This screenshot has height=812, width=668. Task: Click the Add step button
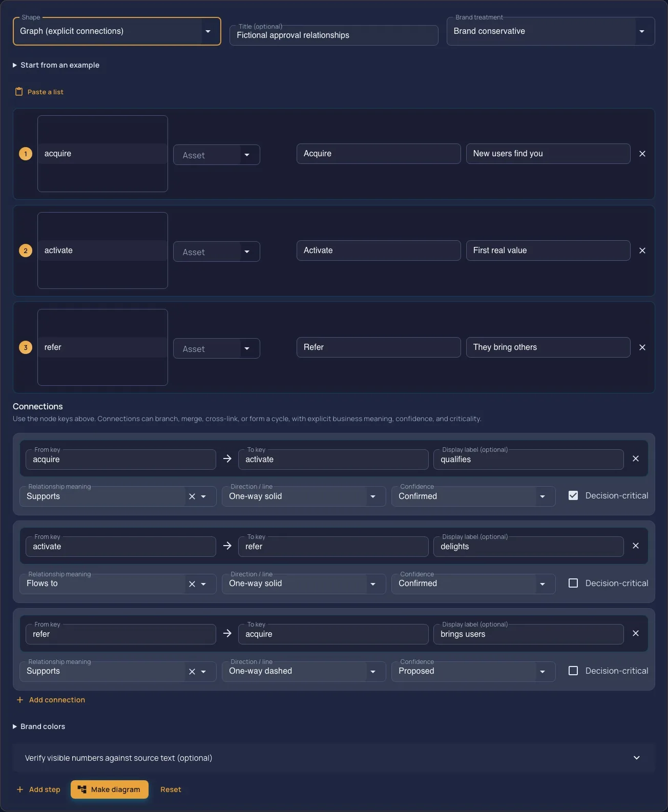38,789
